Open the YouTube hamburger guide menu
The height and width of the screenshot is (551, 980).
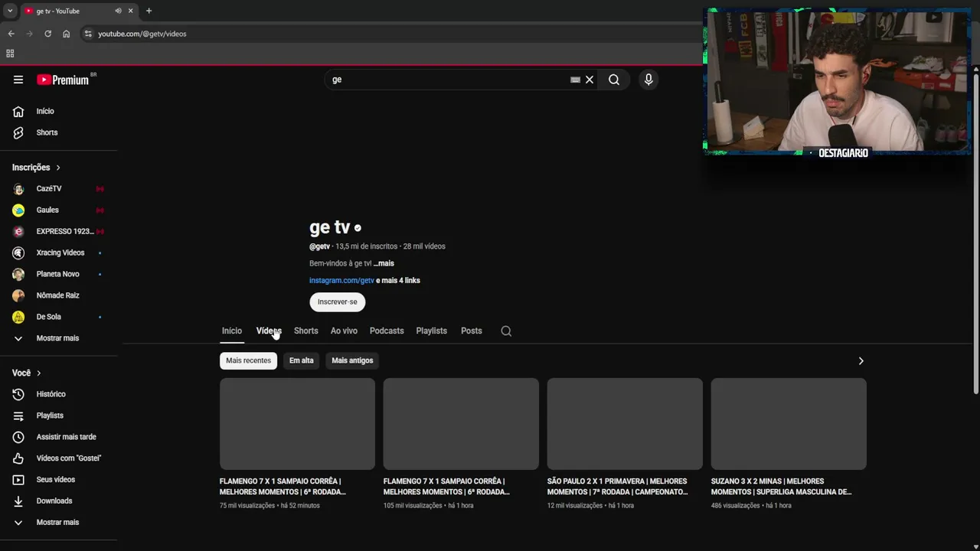(18, 80)
